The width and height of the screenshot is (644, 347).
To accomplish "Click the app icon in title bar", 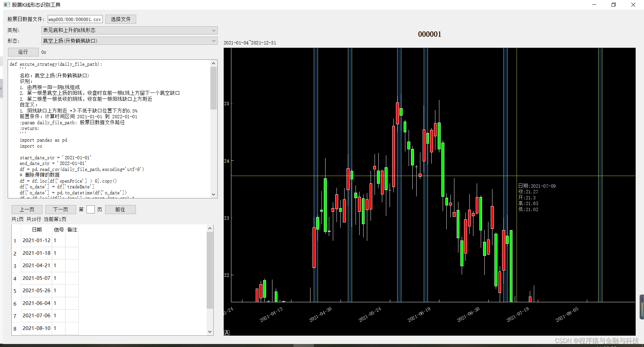I will pos(7,5).
